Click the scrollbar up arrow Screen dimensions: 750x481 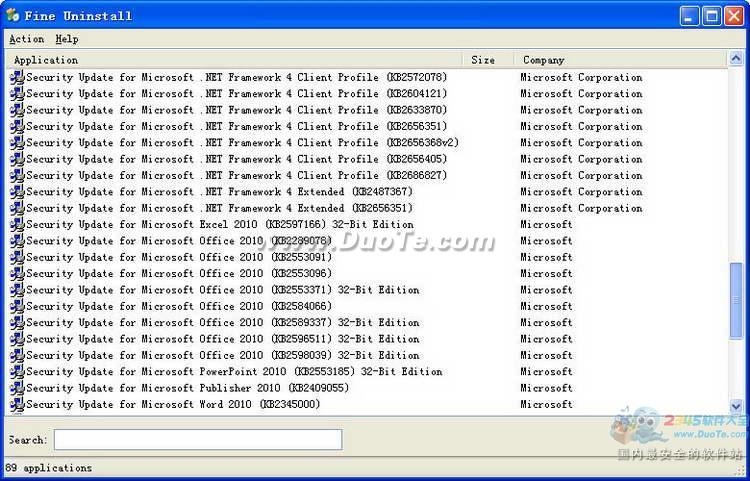736,59
